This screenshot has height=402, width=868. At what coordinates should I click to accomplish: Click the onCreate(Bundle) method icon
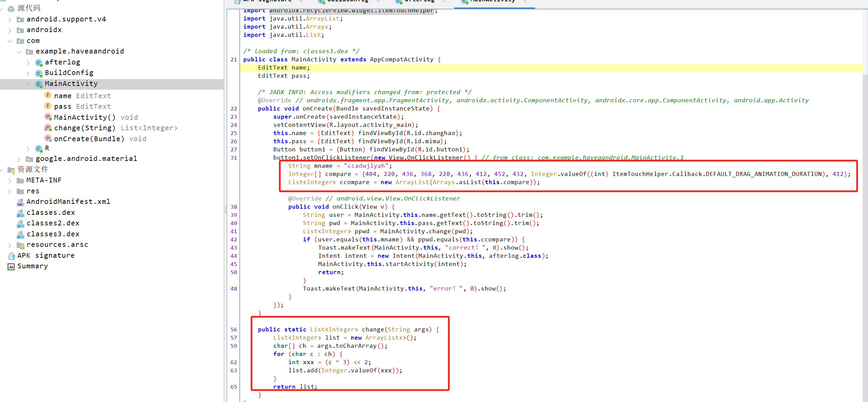pyautogui.click(x=48, y=138)
